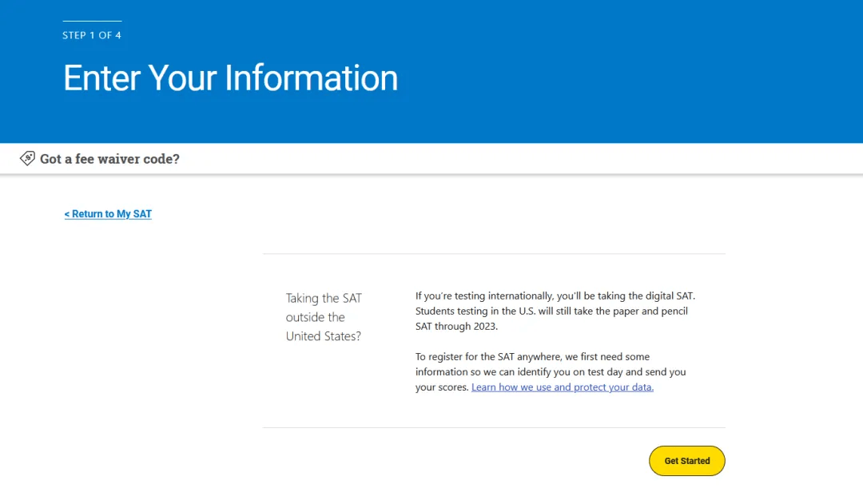
Task: Click the line starting 'To register for the SAT anywhere'
Action: click(x=532, y=357)
